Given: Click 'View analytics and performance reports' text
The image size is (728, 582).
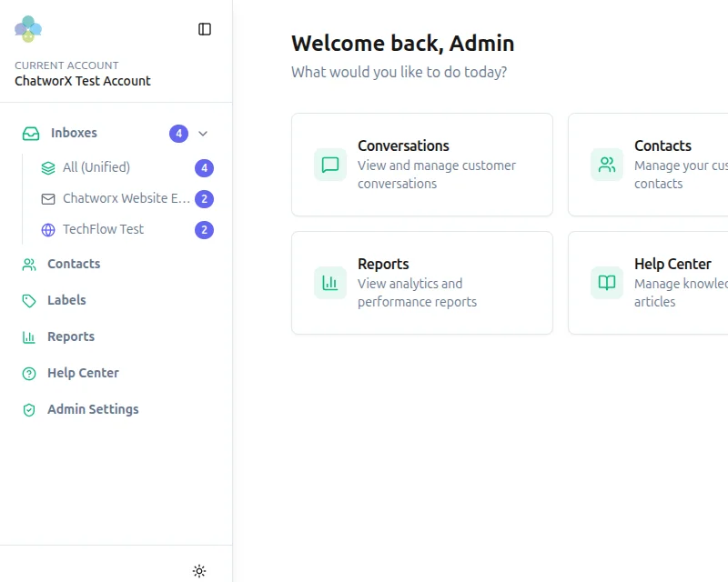Looking at the screenshot, I should coord(417,293).
